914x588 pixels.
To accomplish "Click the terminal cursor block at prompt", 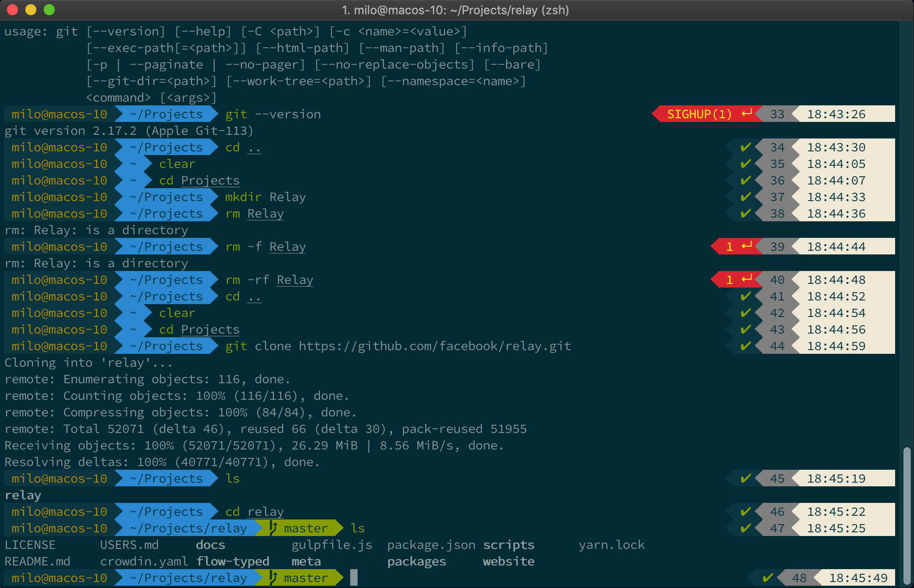I will point(353,577).
